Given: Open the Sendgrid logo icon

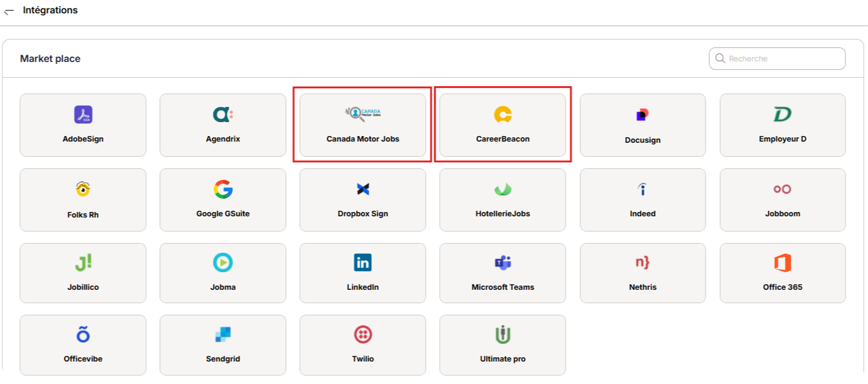Looking at the screenshot, I should click(223, 334).
